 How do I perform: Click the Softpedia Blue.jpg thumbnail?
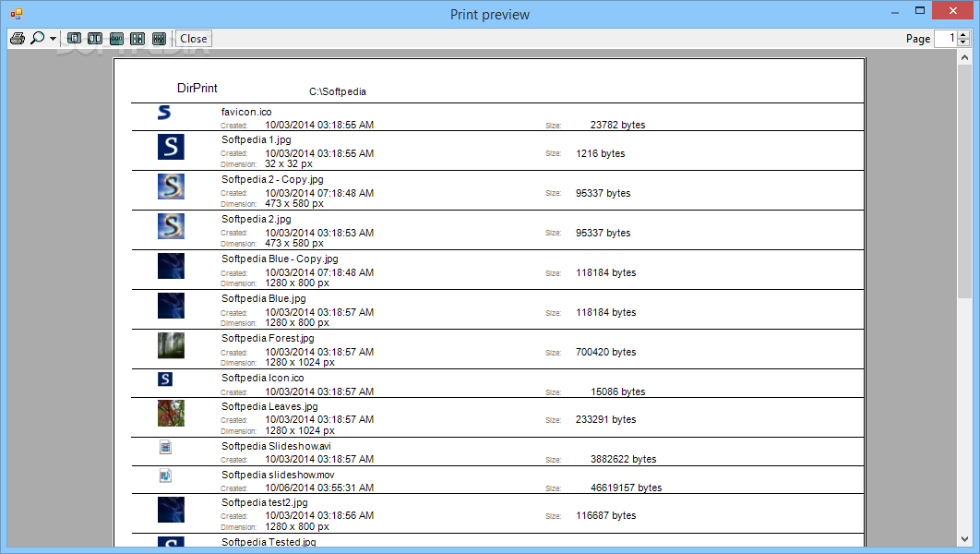tap(171, 306)
